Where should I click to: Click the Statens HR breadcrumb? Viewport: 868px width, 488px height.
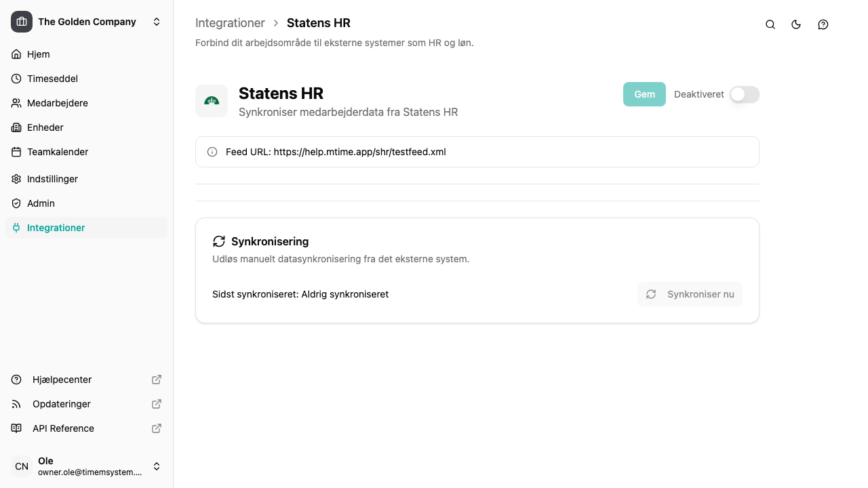(319, 23)
